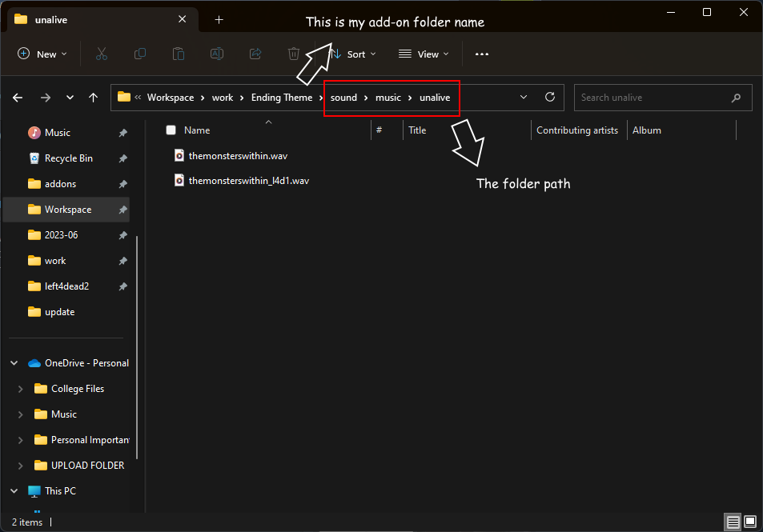
Task: Open the Sort dropdown
Action: (x=353, y=54)
